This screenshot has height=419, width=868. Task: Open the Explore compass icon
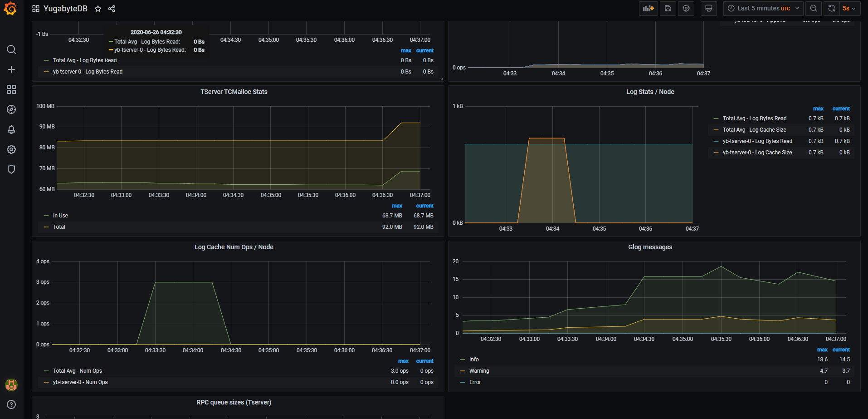[x=11, y=109]
